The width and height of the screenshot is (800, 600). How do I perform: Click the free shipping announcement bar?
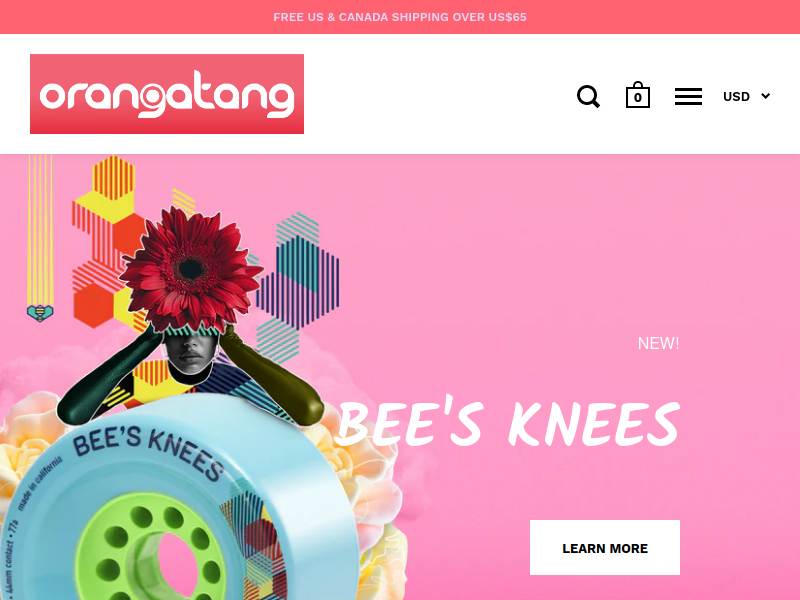[400, 17]
